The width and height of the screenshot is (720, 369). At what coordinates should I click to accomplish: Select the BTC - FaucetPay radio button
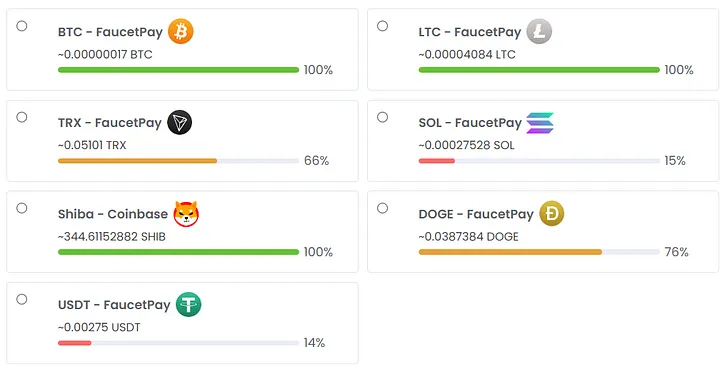tap(22, 26)
